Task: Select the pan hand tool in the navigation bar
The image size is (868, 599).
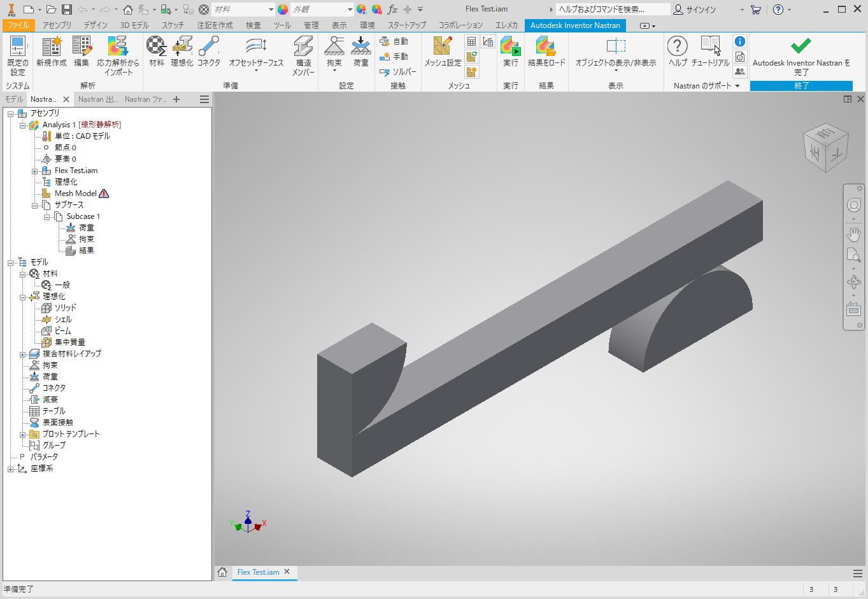Action: (x=854, y=234)
